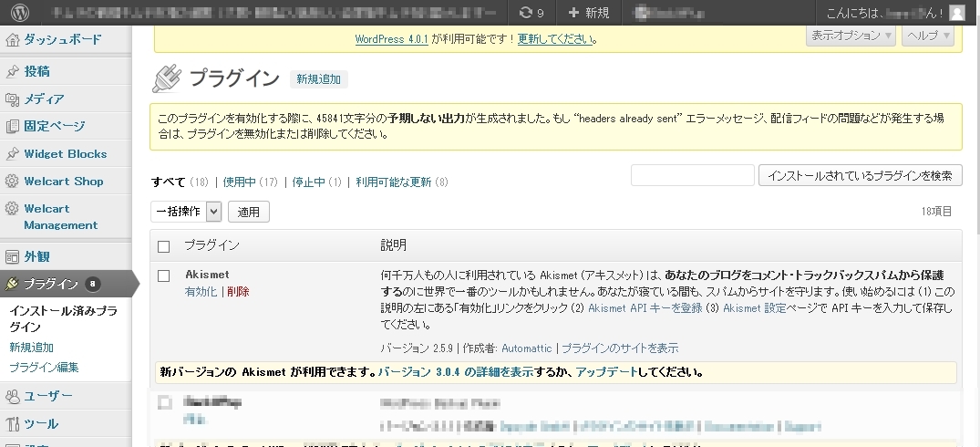Activate Akismet via 有効化 link
Screen dimensions: 980x447
(201, 292)
